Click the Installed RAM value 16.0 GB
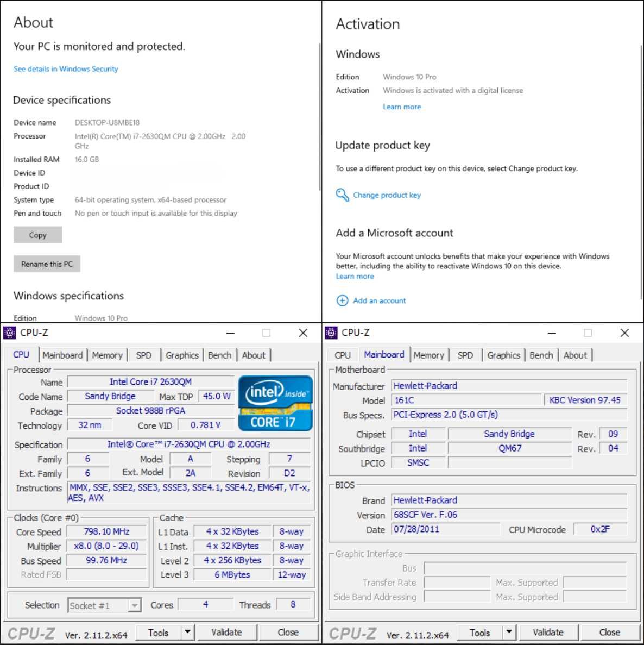The image size is (644, 645). [x=87, y=160]
